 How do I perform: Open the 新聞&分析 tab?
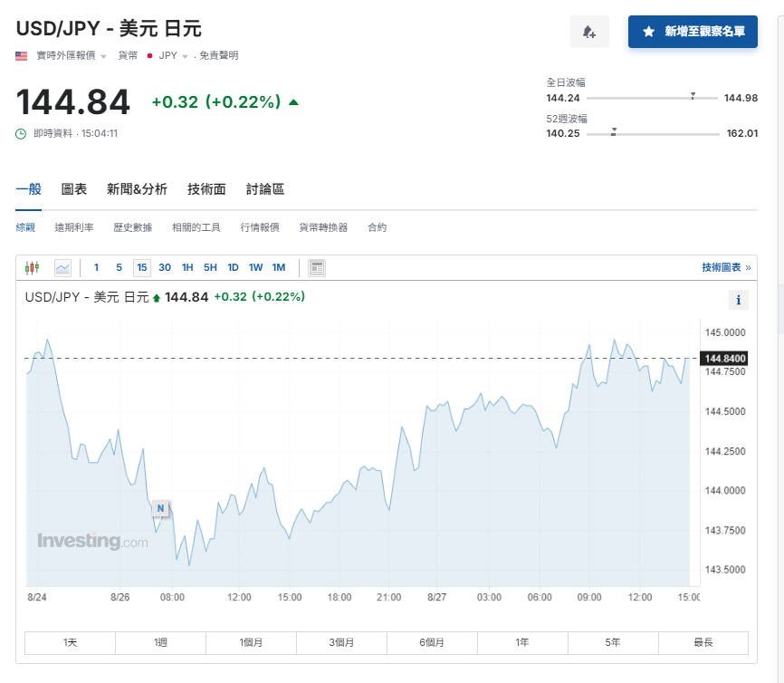137,189
